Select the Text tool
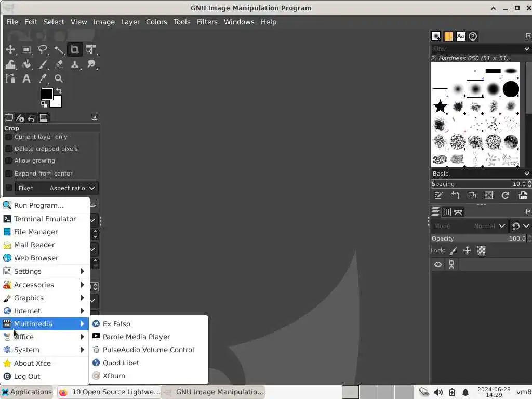 [x=26, y=79]
